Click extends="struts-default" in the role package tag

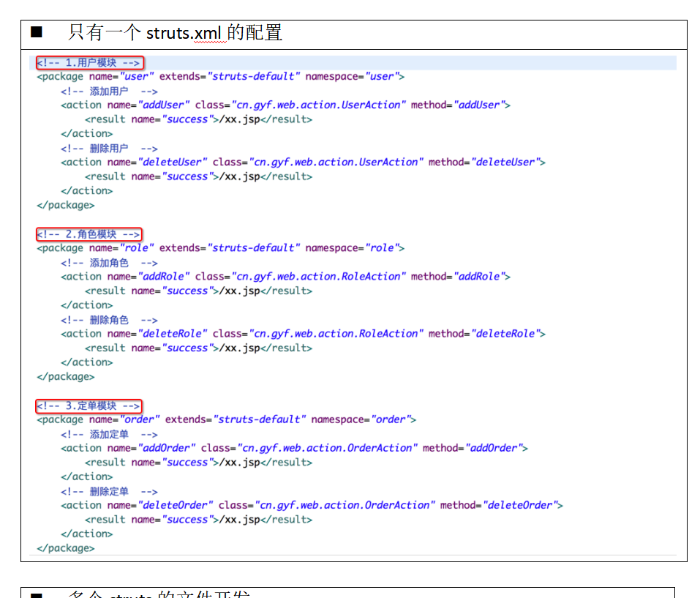coord(230,248)
